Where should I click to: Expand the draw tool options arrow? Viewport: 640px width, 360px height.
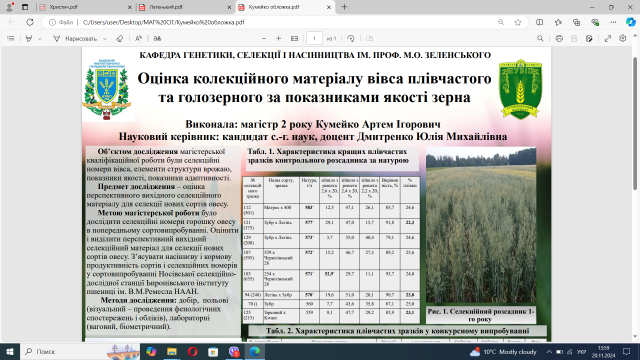[x=105, y=39]
